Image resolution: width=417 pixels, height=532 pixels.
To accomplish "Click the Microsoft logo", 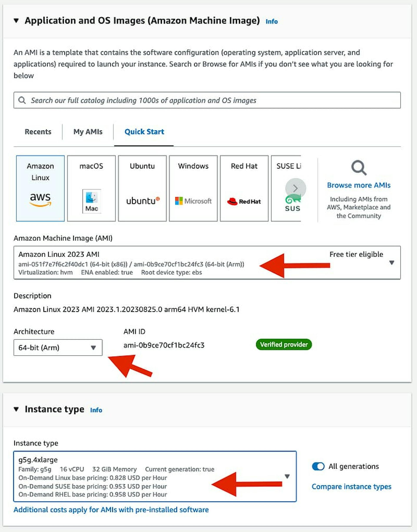I will (x=193, y=201).
